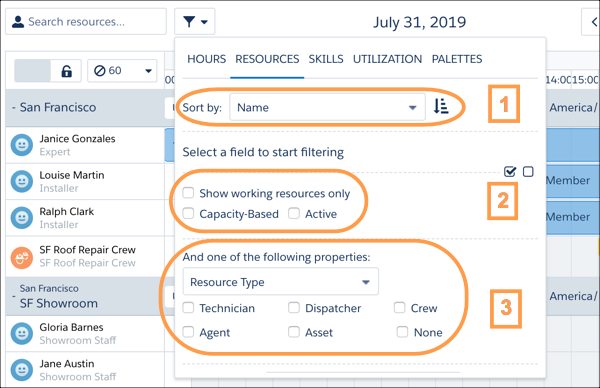Click the select-all checked box icon
Viewport: 600px width, 388px height.
[x=510, y=171]
